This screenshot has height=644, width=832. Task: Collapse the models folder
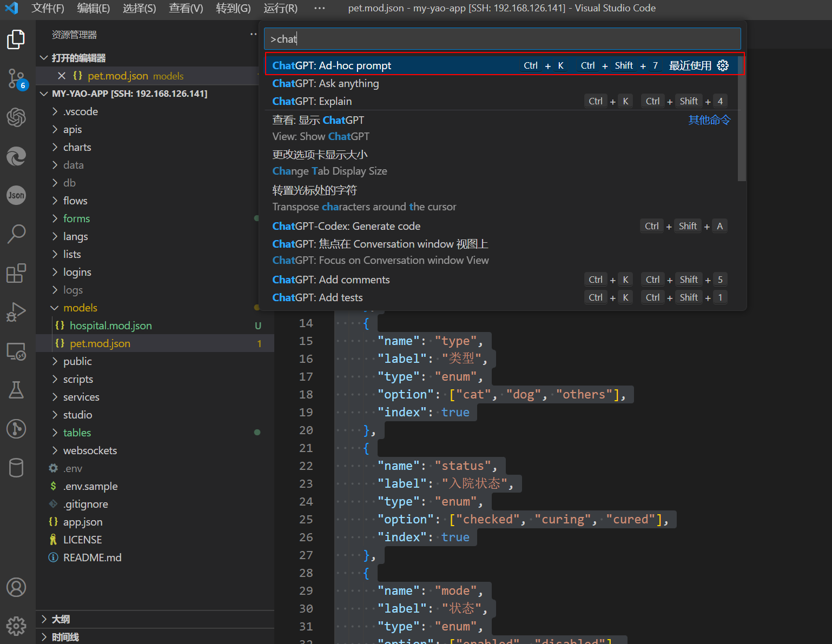[55, 308]
